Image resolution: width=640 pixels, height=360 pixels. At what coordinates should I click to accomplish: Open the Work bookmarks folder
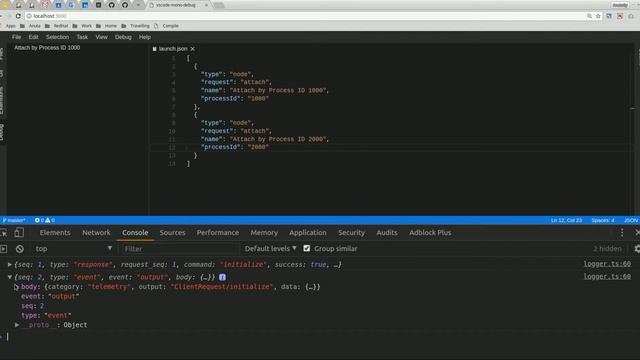82,26
